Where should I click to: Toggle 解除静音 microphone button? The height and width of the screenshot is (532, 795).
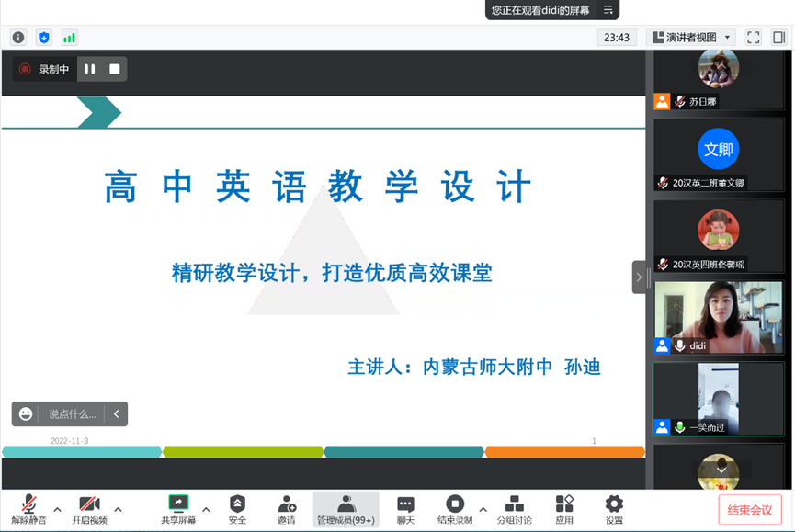28,510
